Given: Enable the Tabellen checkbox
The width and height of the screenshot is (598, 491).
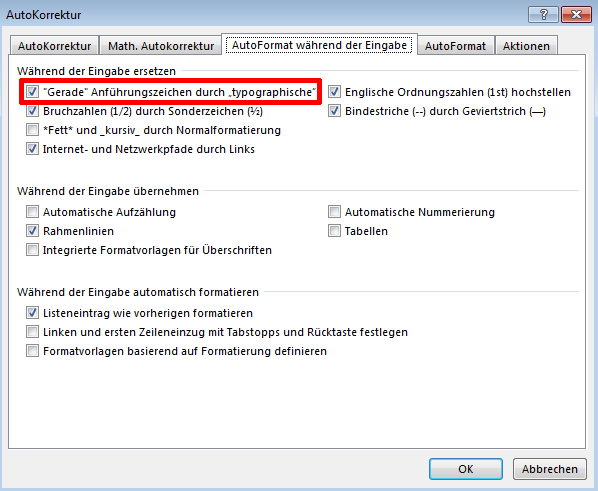Looking at the screenshot, I should [334, 231].
